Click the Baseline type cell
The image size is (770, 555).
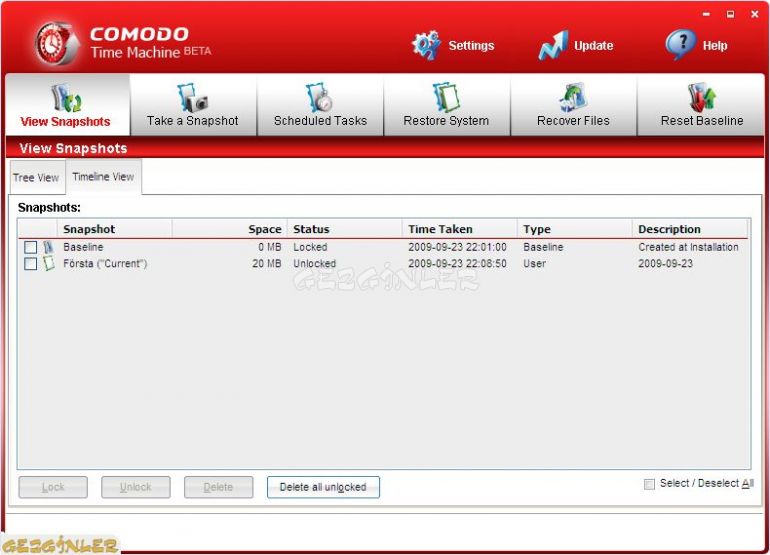[x=543, y=247]
